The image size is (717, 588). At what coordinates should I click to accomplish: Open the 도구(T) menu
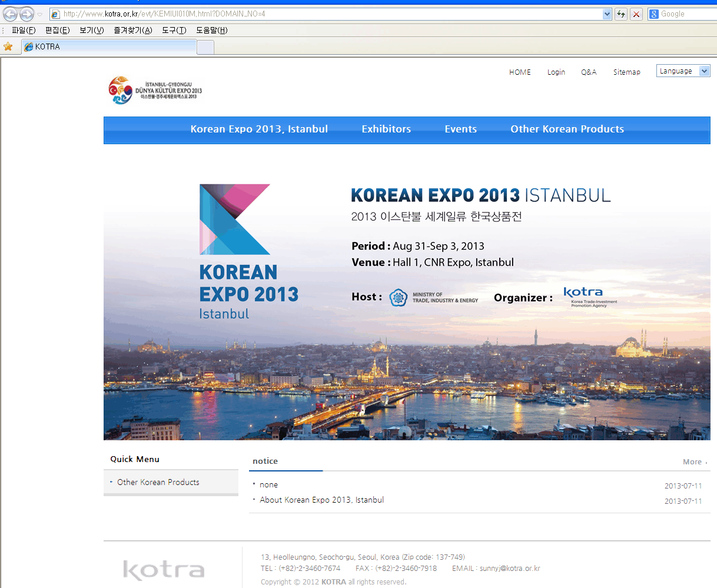coord(174,30)
